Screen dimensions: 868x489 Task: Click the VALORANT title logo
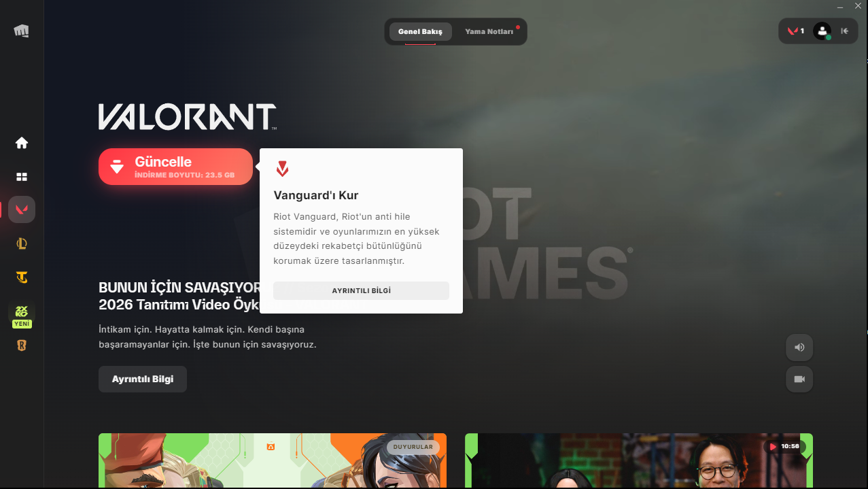188,117
